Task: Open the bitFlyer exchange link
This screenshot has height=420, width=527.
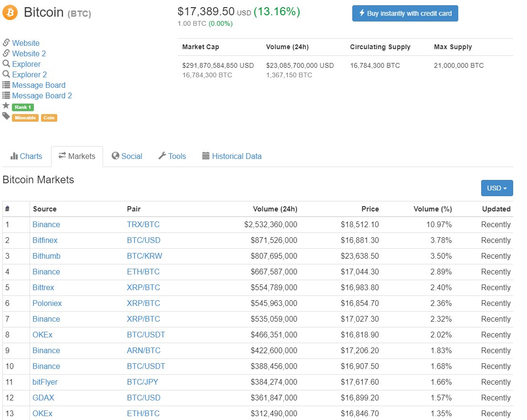Action: (x=45, y=382)
